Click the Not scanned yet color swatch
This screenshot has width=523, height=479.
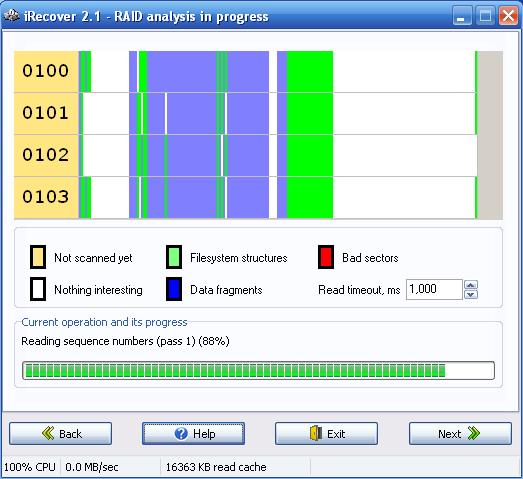(38, 257)
